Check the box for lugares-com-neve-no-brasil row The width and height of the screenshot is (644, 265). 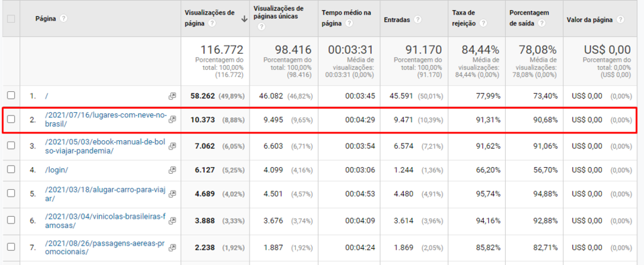(x=11, y=119)
